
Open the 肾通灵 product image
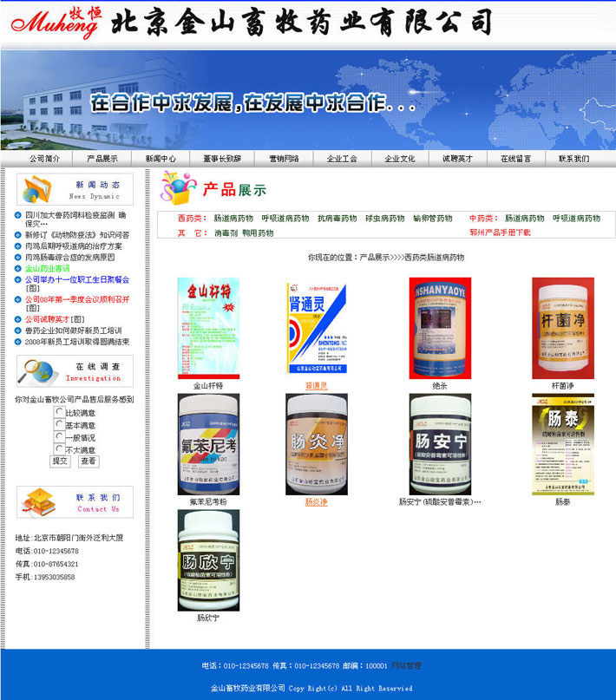[x=317, y=328]
